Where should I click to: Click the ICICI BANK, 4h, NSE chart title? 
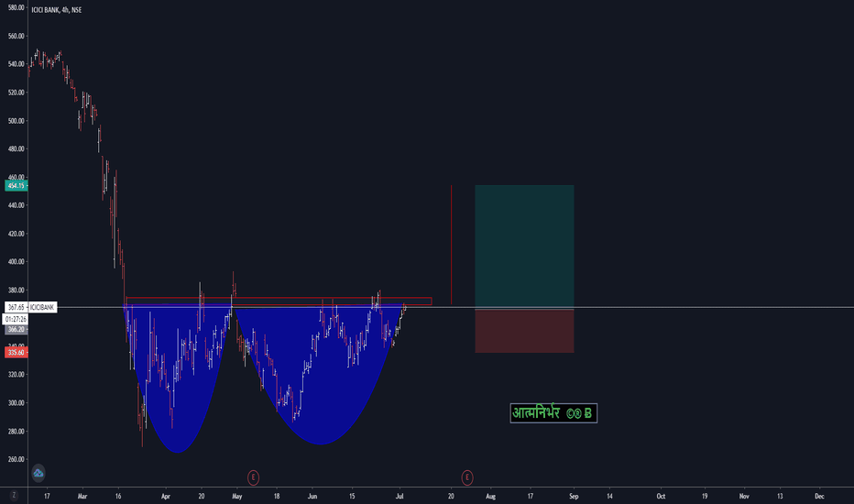coord(57,10)
